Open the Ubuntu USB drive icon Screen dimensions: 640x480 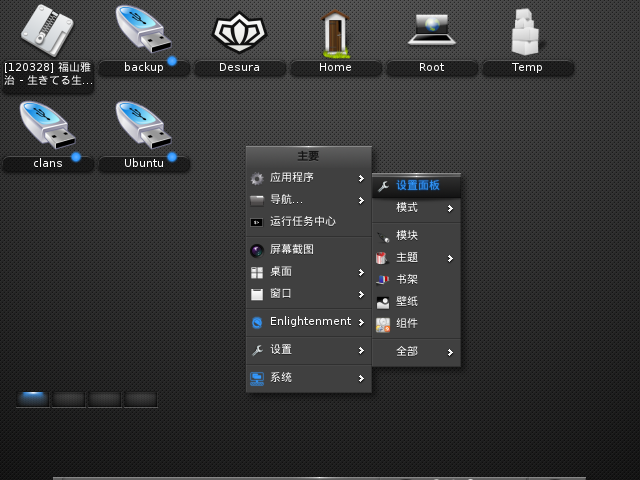tap(144, 125)
